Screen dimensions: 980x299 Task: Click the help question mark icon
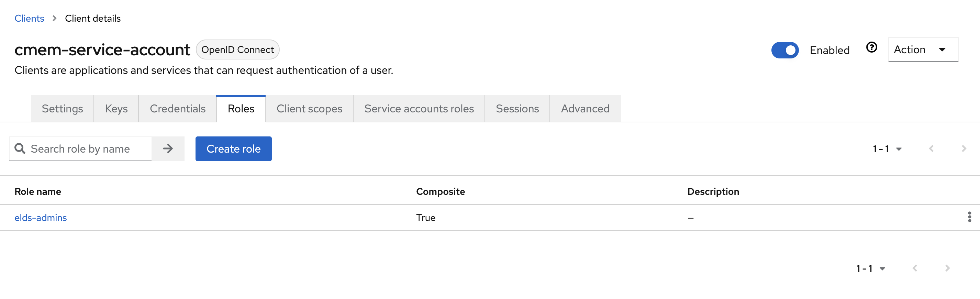pos(871,47)
